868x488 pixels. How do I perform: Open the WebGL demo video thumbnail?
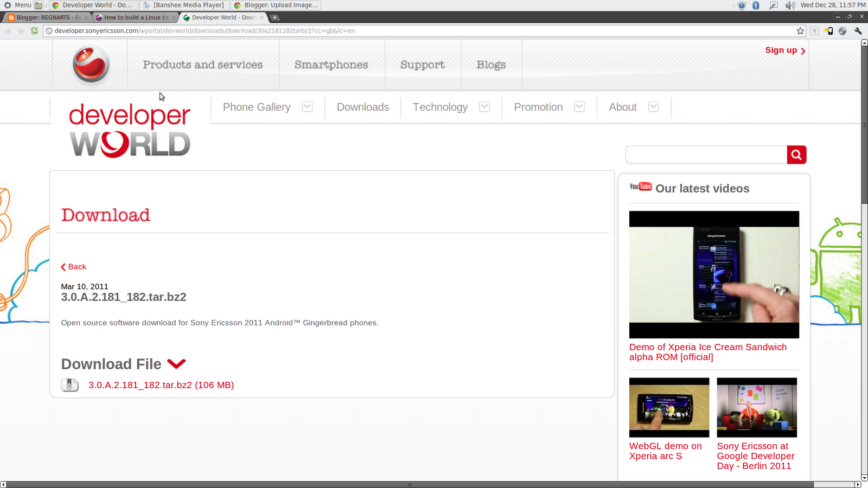pos(669,407)
